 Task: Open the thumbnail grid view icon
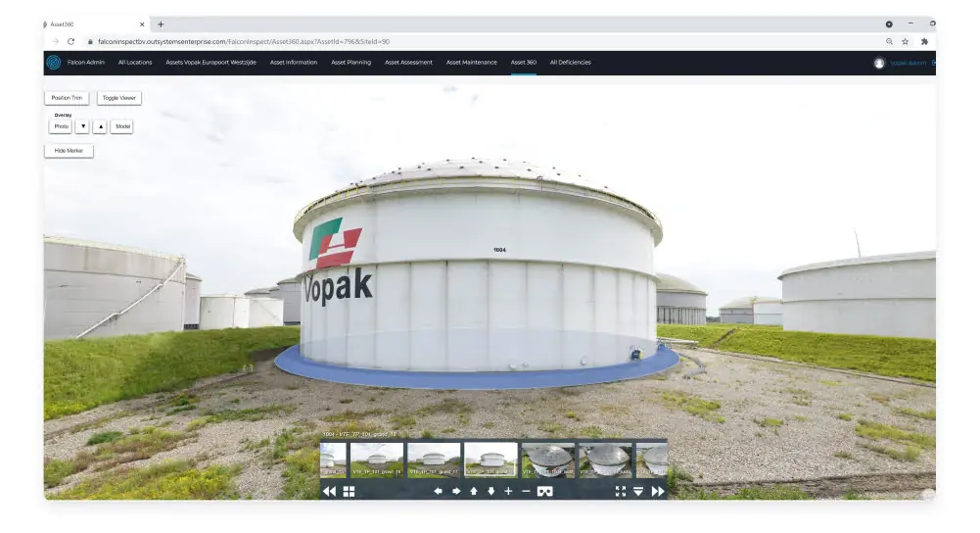(x=349, y=492)
